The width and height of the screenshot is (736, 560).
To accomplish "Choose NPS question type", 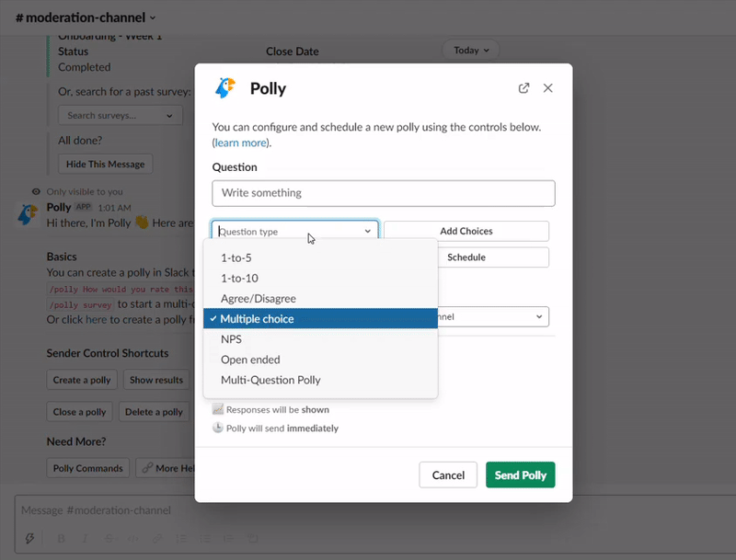I will [x=320, y=339].
